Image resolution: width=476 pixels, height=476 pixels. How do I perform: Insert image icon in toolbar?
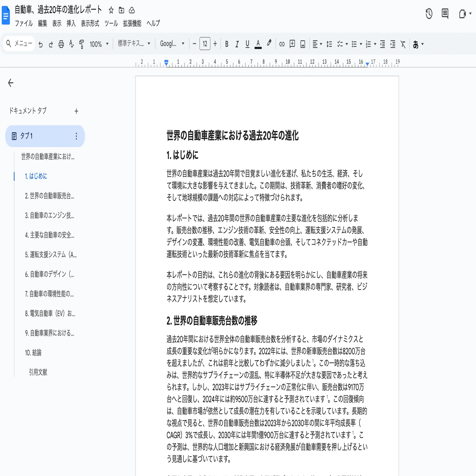pyautogui.click(x=303, y=44)
